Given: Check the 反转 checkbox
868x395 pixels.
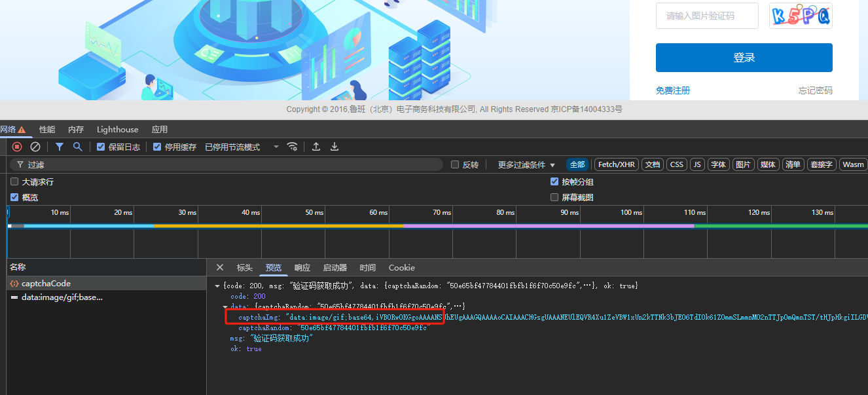Looking at the screenshot, I should (455, 164).
